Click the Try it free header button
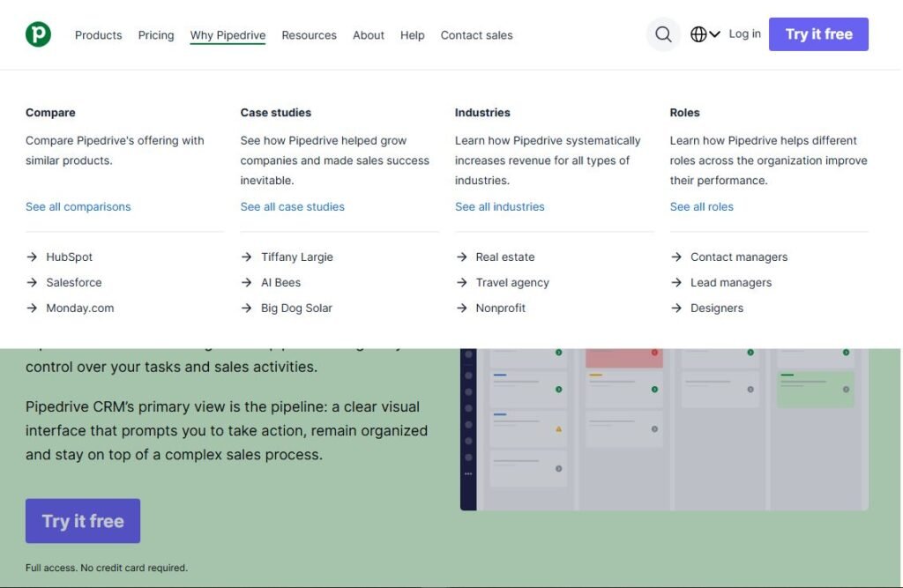The image size is (903, 588). tap(817, 33)
